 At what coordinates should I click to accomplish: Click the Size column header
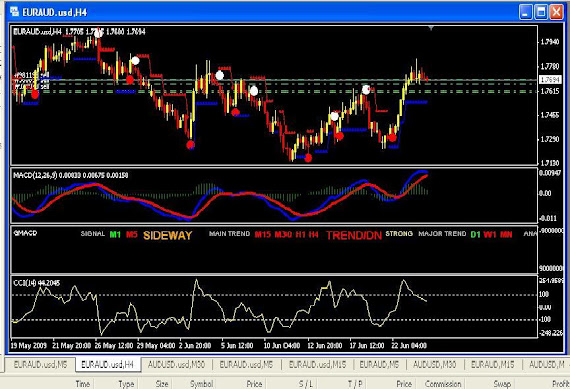click(162, 384)
